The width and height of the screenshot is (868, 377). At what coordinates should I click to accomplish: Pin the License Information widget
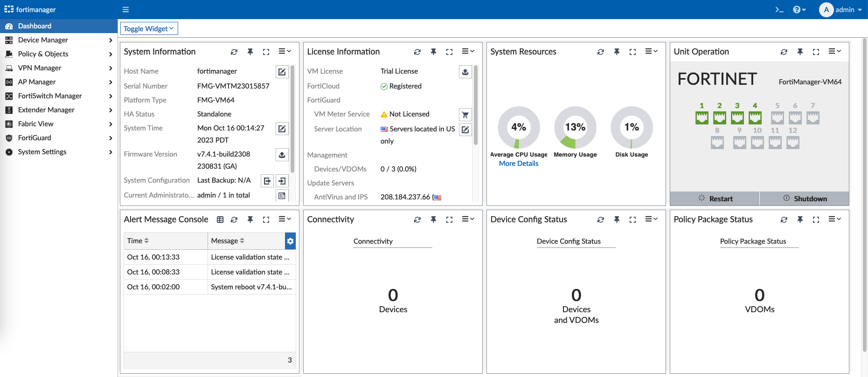(433, 52)
